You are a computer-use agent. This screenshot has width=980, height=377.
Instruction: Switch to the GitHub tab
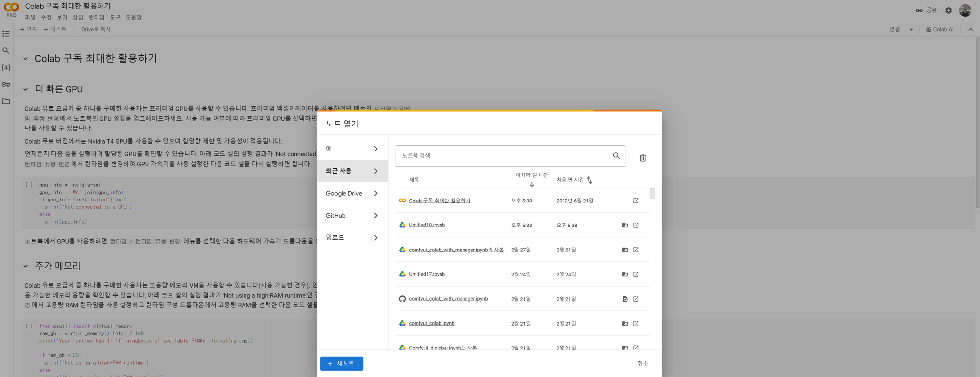(352, 216)
